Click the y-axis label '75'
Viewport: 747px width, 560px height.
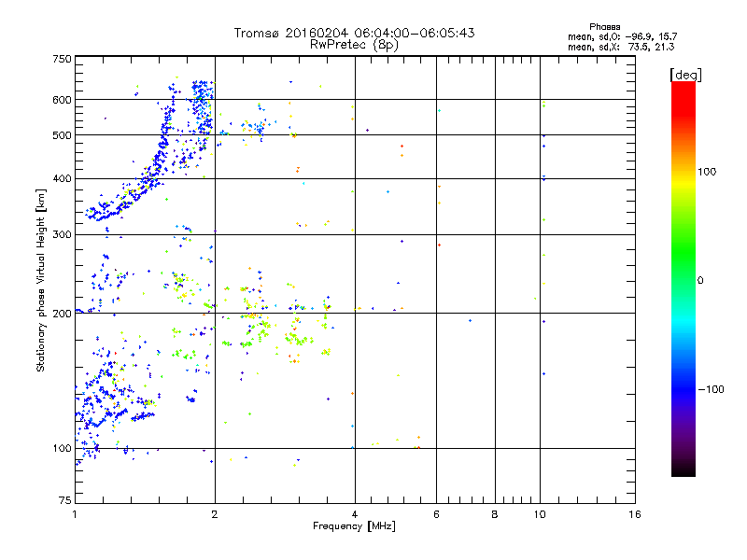tap(65, 500)
